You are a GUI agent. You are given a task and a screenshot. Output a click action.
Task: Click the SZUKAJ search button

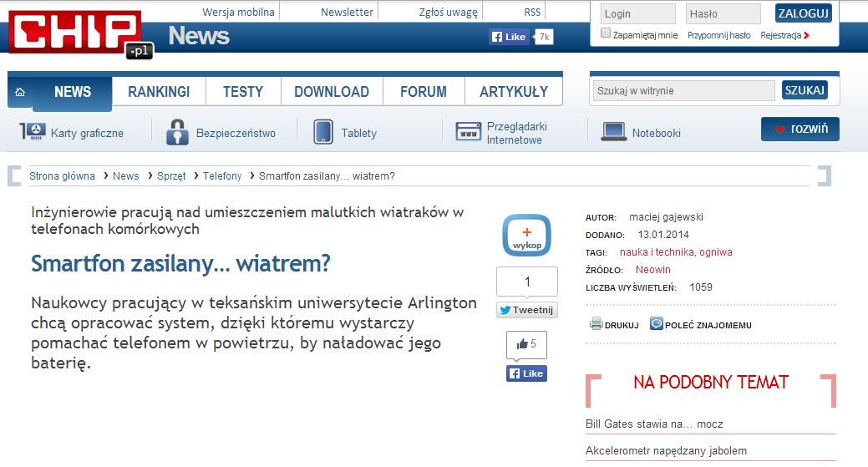(x=805, y=90)
